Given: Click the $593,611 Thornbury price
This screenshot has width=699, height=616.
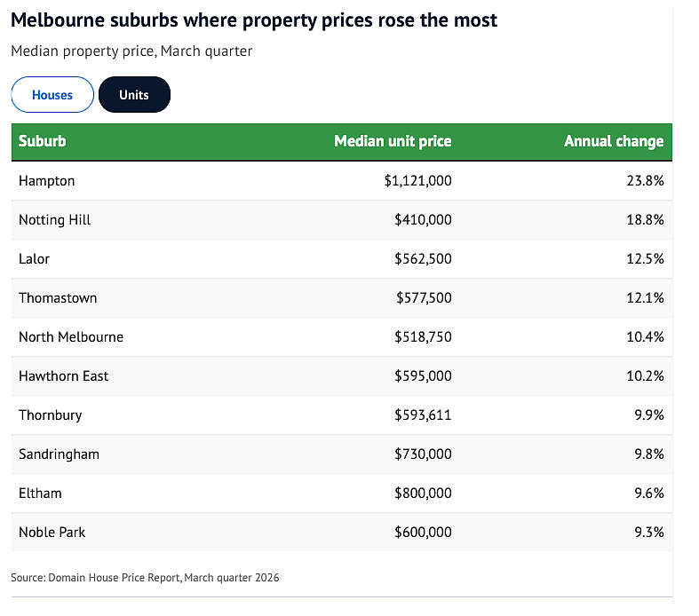Looking at the screenshot, I should click(x=423, y=415).
